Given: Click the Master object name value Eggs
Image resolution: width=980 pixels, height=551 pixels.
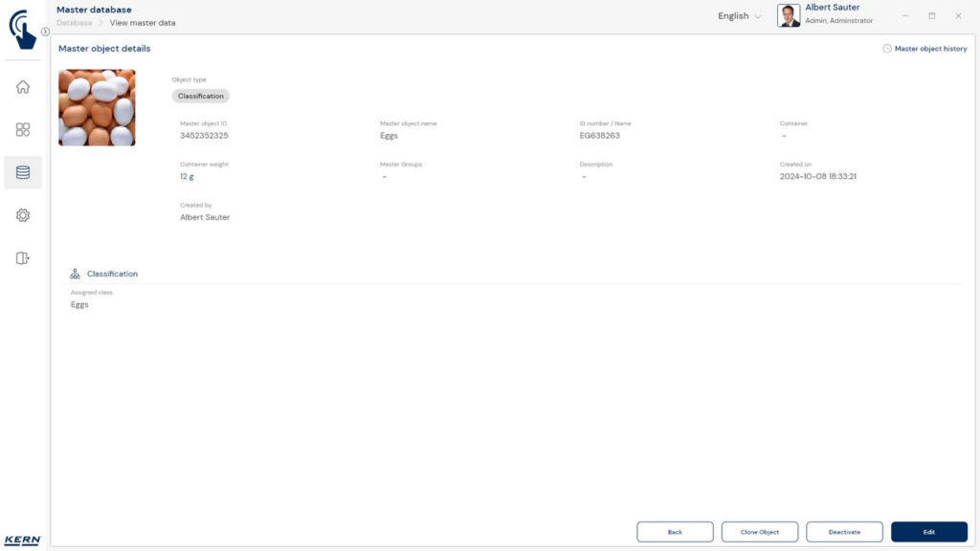Looking at the screenshot, I should coord(389,136).
